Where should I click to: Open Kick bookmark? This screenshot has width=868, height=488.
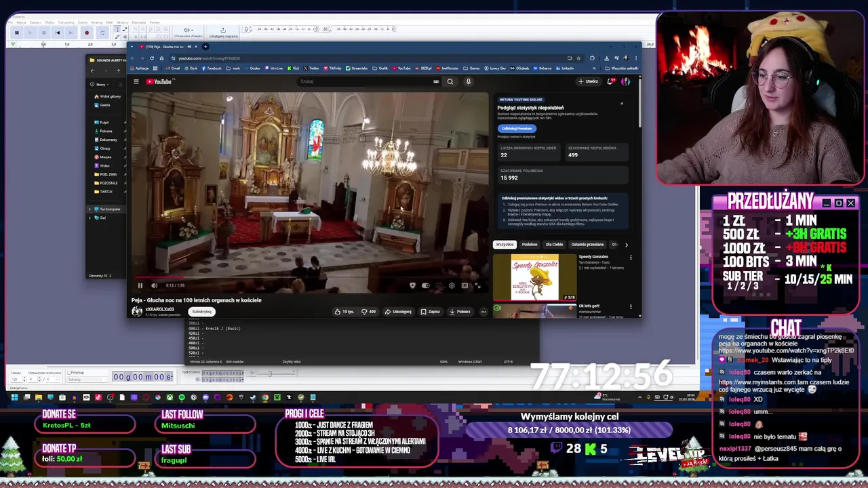coord(293,68)
